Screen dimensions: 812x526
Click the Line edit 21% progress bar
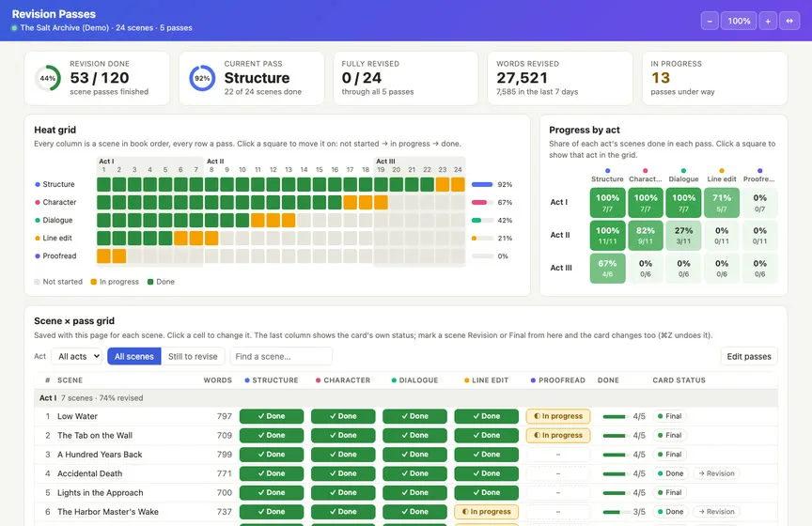pos(482,239)
